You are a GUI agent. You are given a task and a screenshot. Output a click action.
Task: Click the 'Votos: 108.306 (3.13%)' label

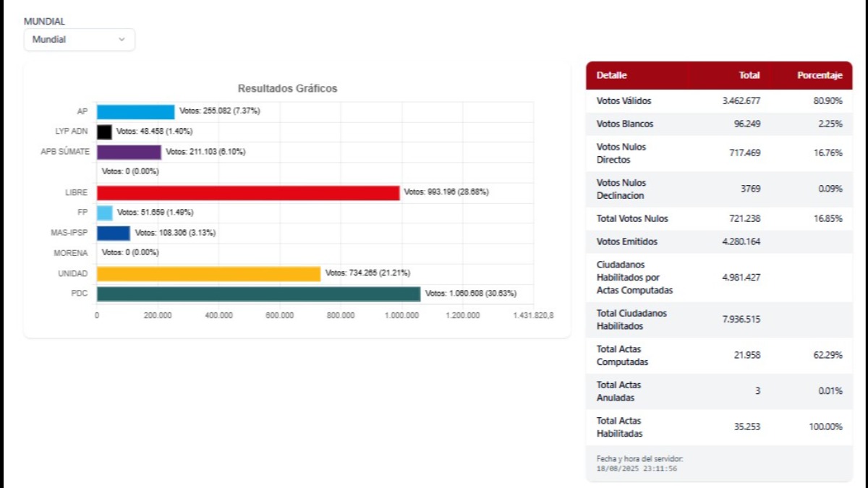point(175,232)
